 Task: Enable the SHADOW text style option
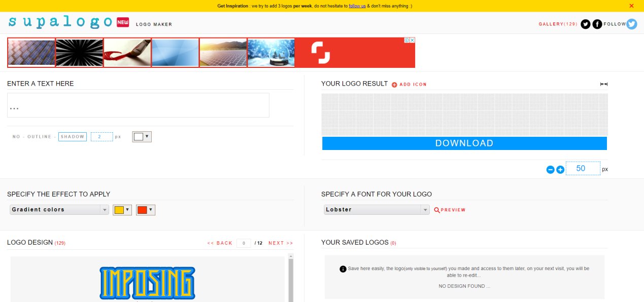pyautogui.click(x=73, y=136)
